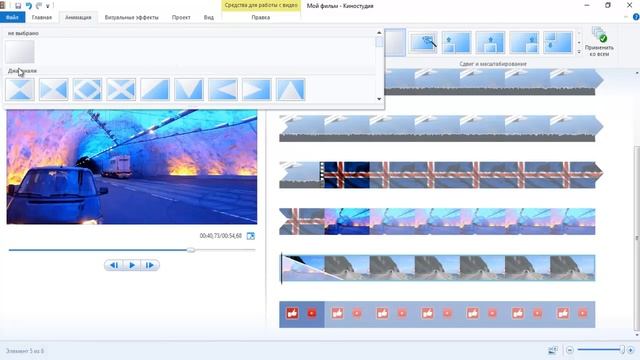The image size is (640, 360).
Task: Select the tunnel video clip on storyboard
Action: point(460,221)
